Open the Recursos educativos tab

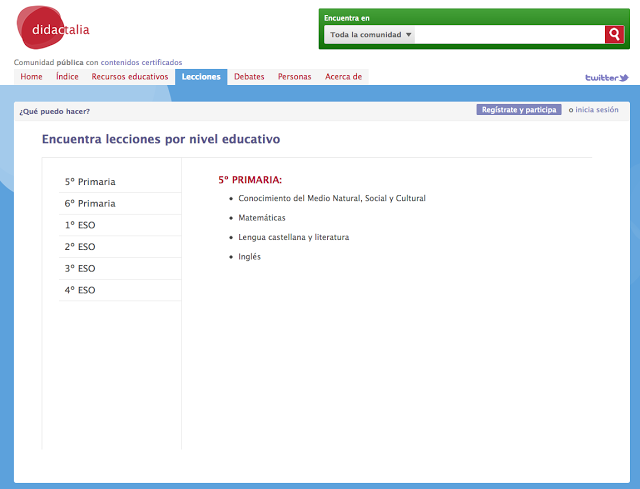[130, 77]
